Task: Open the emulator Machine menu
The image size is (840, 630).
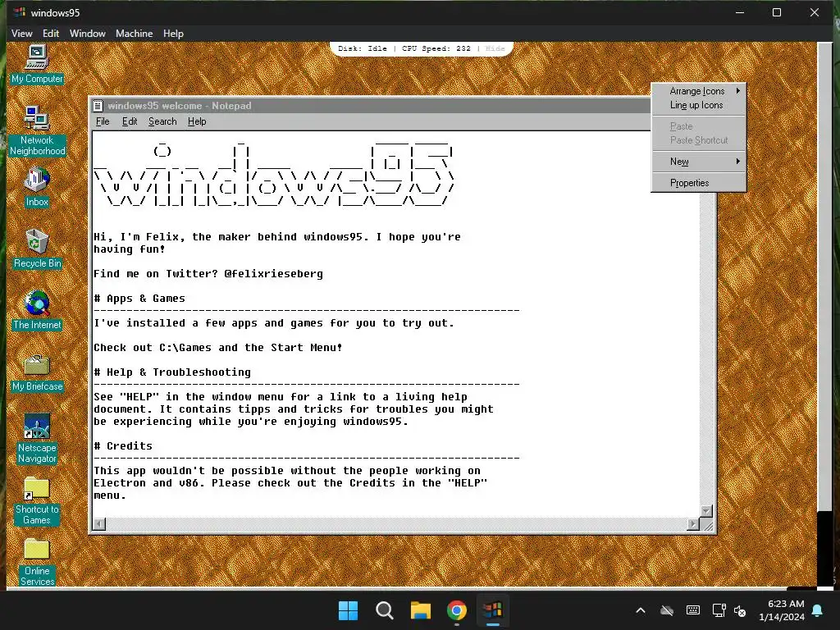Action: 134,33
